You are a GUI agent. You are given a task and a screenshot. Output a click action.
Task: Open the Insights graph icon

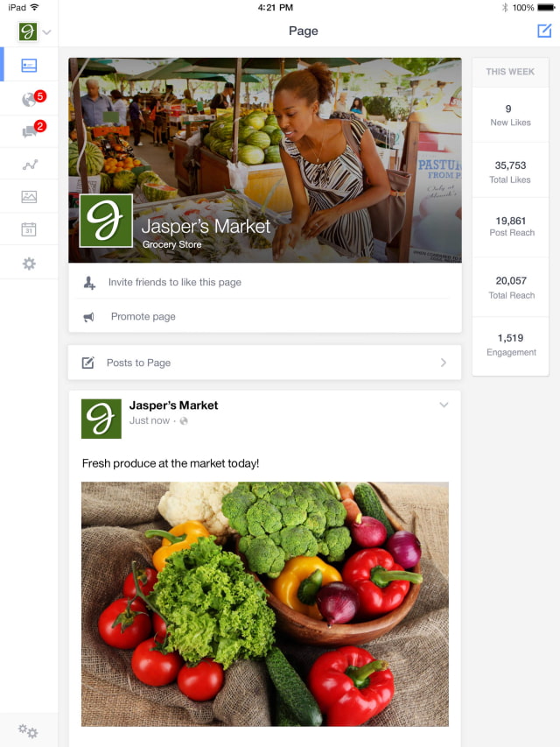click(30, 165)
